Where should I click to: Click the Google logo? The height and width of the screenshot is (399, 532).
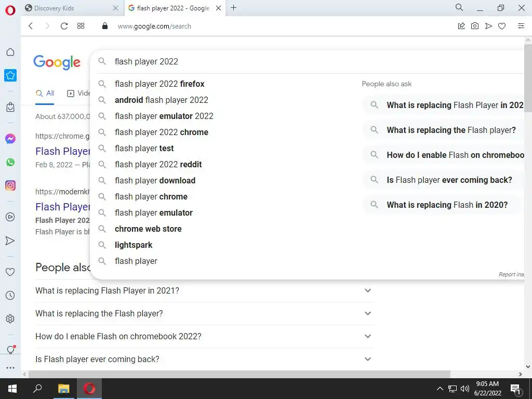[57, 62]
